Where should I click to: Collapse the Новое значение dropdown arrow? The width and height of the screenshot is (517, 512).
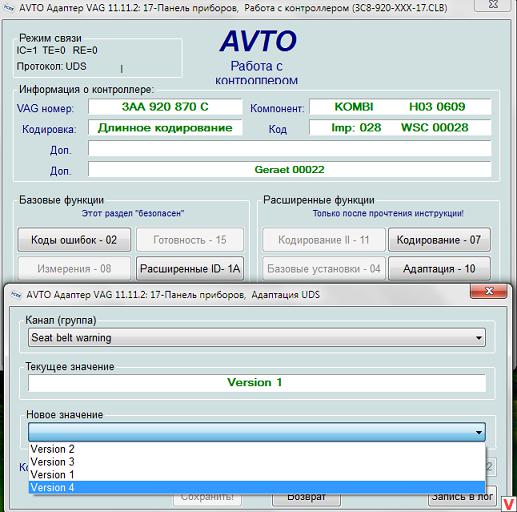(x=479, y=432)
